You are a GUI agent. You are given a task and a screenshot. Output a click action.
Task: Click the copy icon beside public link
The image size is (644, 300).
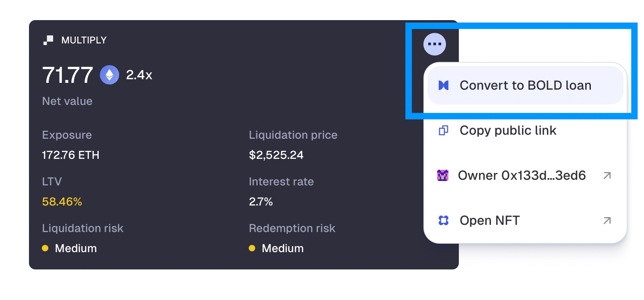pos(444,130)
